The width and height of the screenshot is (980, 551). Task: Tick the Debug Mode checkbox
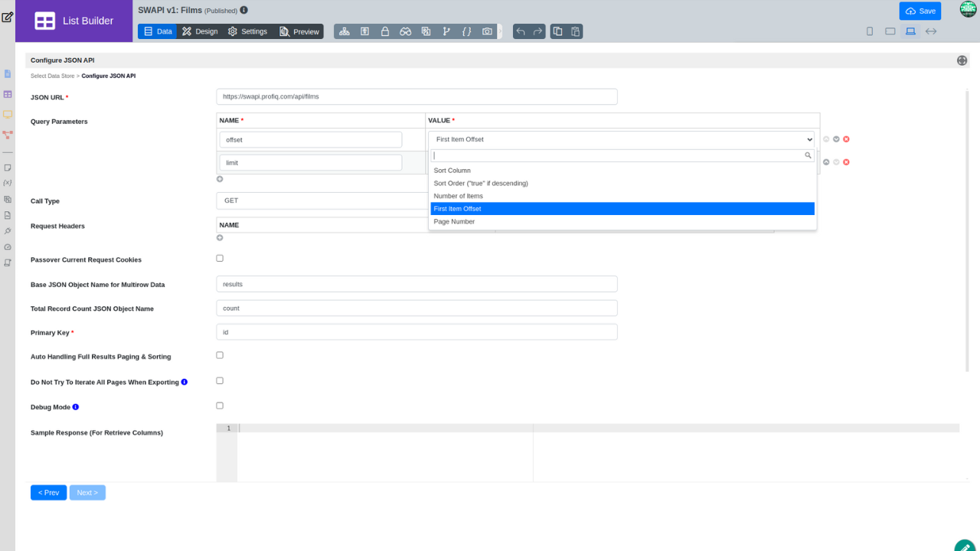pos(220,406)
